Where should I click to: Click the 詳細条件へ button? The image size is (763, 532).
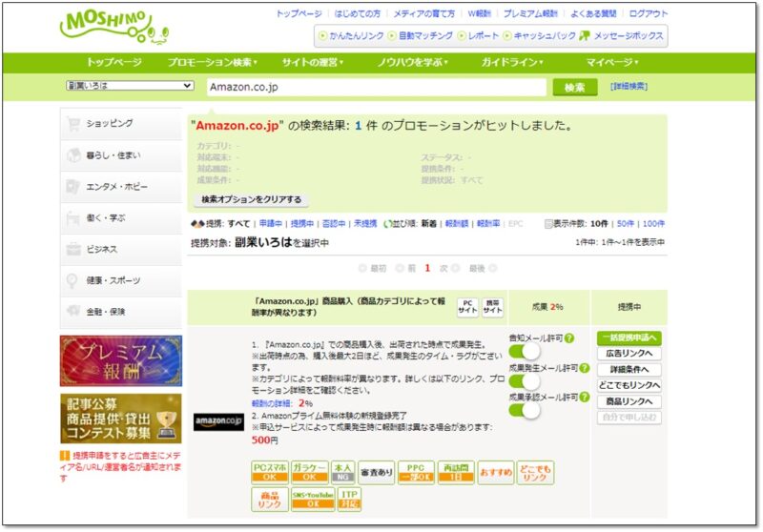point(629,370)
